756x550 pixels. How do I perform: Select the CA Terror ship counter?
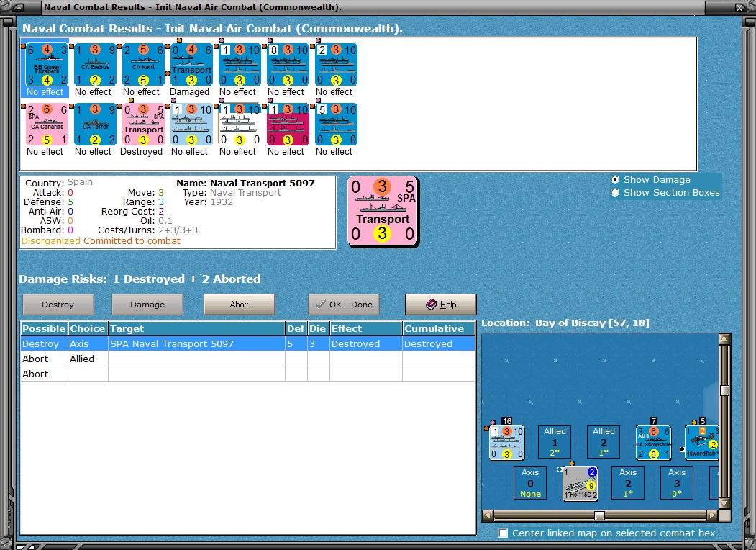(x=95, y=124)
